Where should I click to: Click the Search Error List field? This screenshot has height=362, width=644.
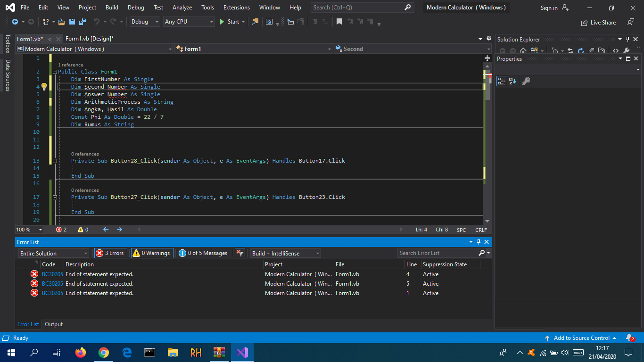tap(438, 253)
